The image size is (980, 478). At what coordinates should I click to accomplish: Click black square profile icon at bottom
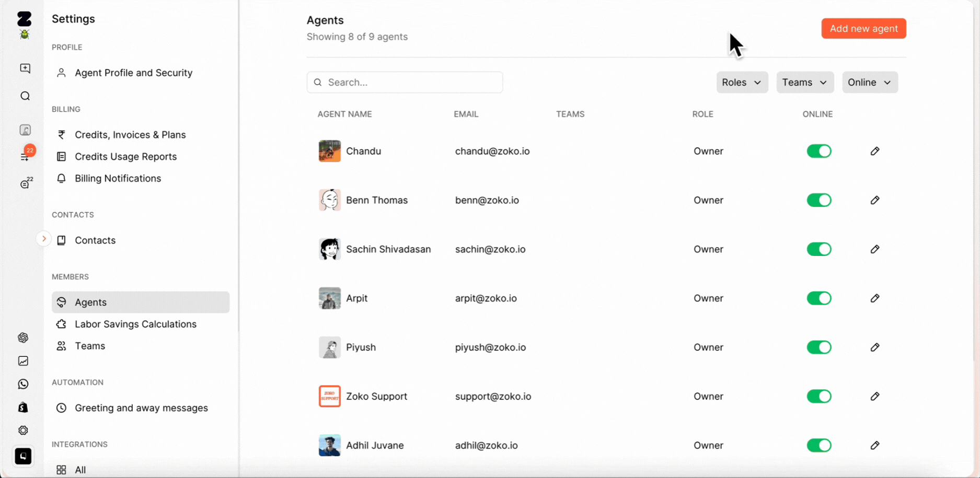point(23,456)
